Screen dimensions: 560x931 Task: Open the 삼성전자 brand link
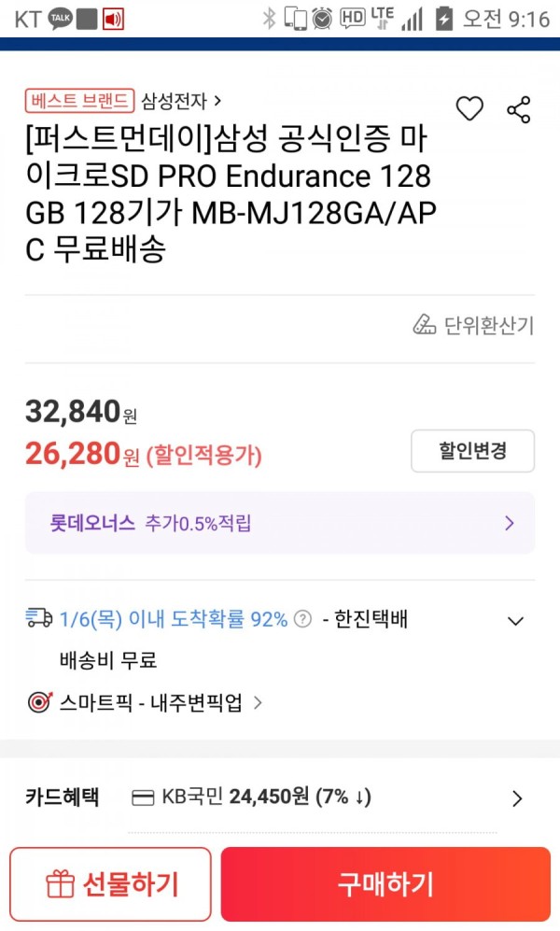[x=181, y=101]
